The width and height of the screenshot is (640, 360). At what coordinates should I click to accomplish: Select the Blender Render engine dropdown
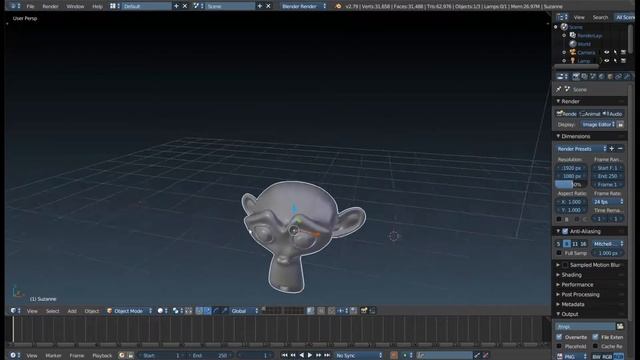click(x=303, y=6)
